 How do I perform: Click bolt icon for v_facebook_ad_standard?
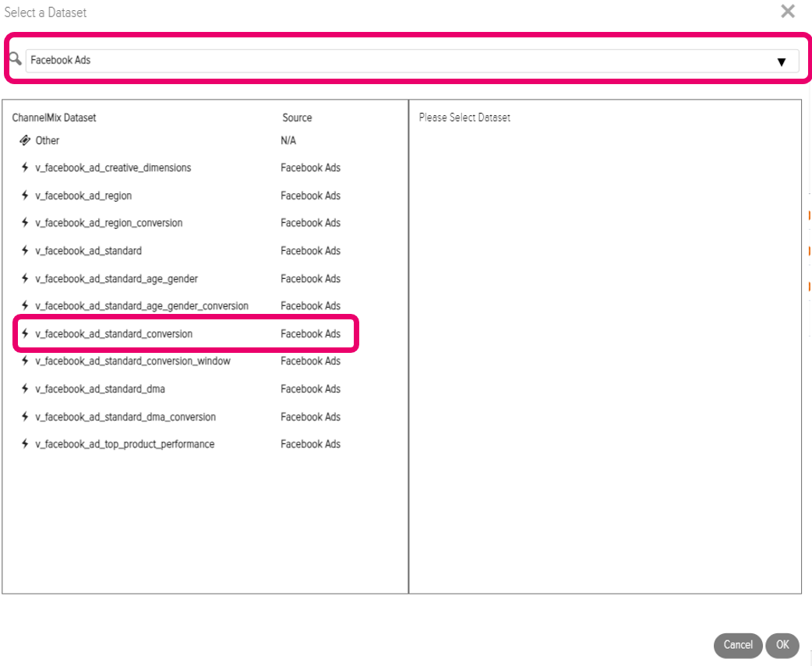pos(24,251)
